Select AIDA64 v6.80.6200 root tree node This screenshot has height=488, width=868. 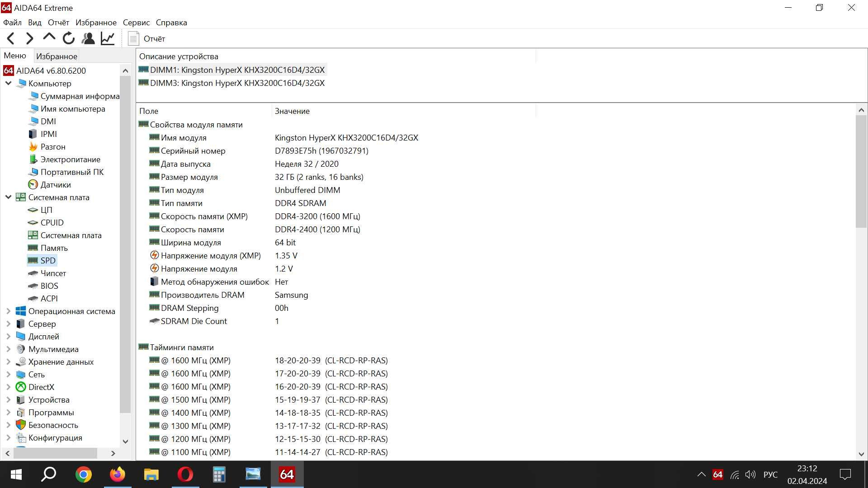pos(44,71)
